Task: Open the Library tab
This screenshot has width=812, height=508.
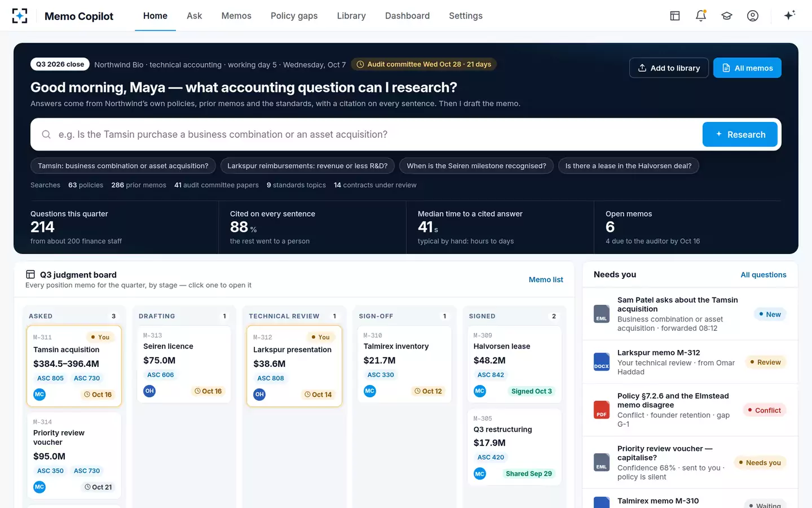Action: pos(351,16)
